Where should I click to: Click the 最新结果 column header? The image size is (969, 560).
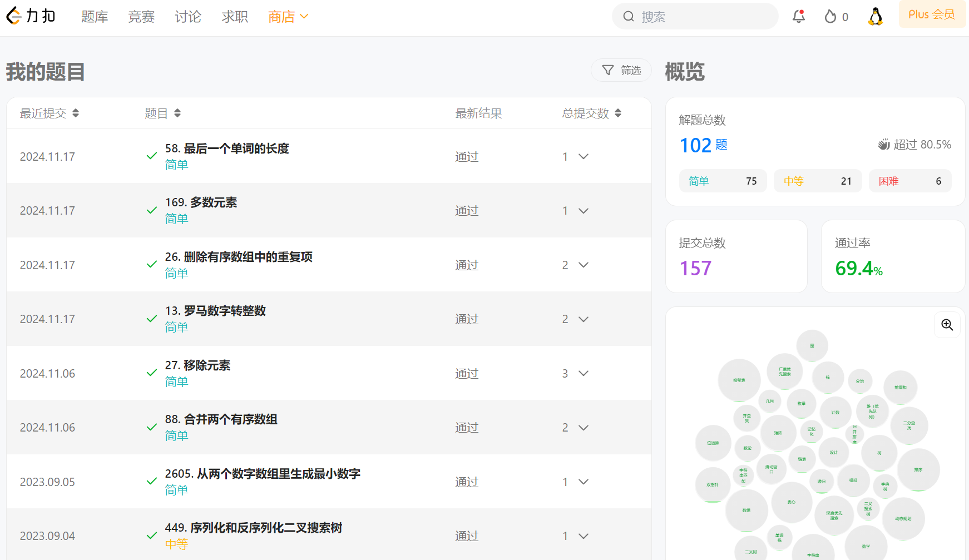pos(478,113)
